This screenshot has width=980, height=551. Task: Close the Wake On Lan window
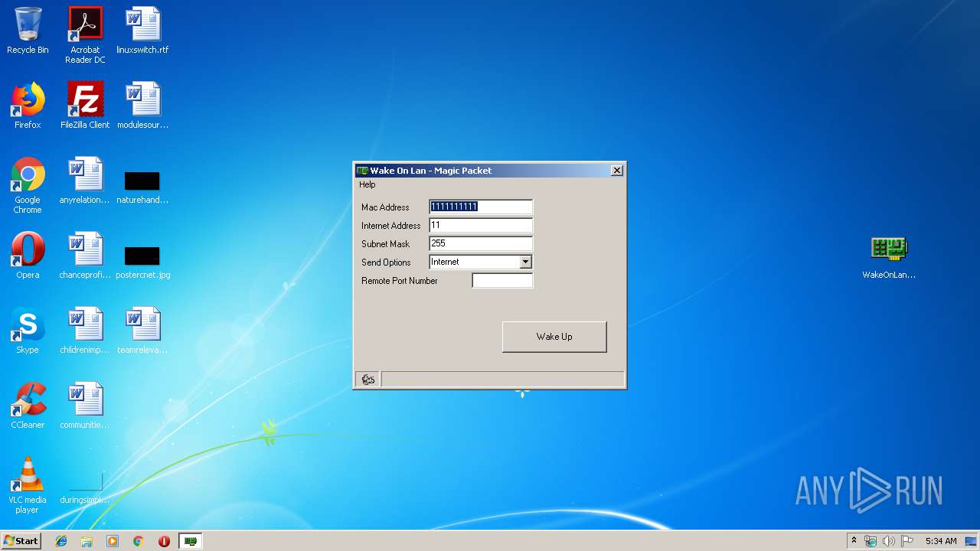[617, 171]
